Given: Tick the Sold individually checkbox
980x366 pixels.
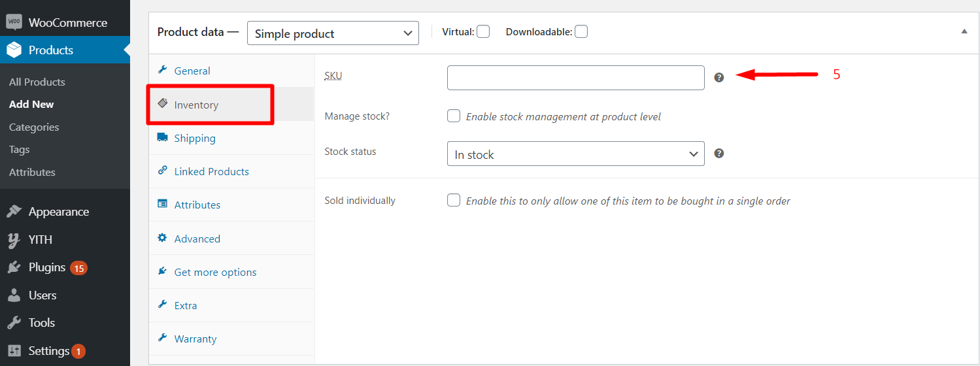Looking at the screenshot, I should coord(454,200).
